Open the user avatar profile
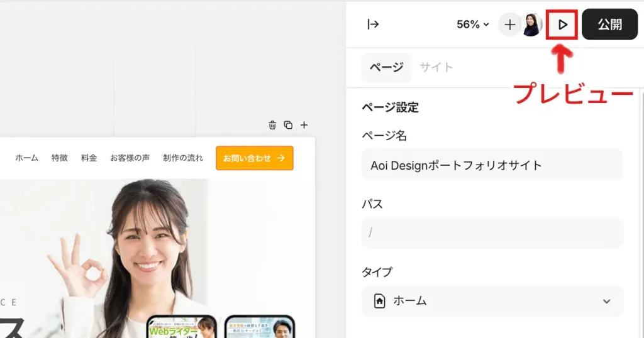The width and height of the screenshot is (644, 338). (x=532, y=25)
